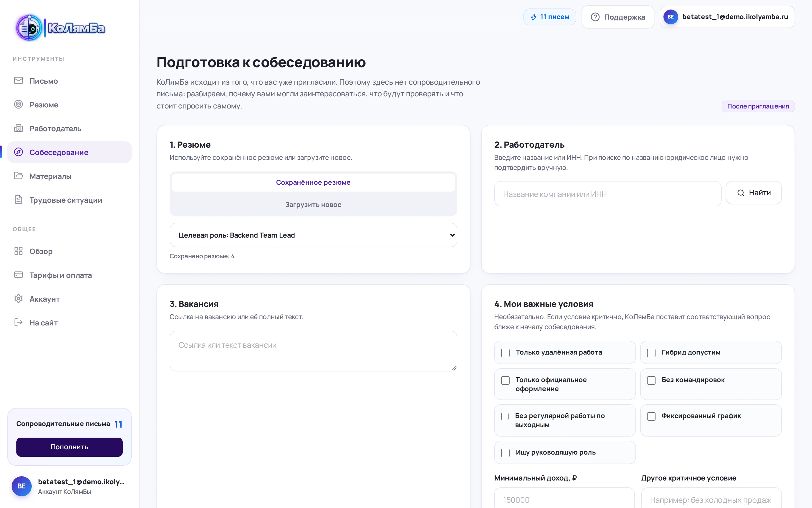Image resolution: width=812 pixels, height=508 pixels.
Task: Switch to the Сохранённое резюме tab
Action: pos(313,183)
